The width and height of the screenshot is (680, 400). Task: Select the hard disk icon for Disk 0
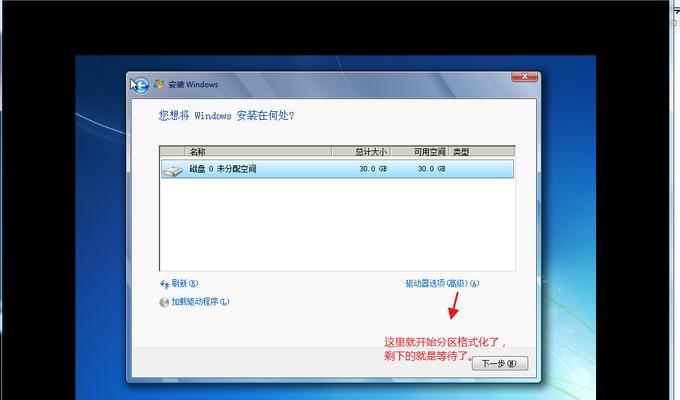pyautogui.click(x=173, y=171)
